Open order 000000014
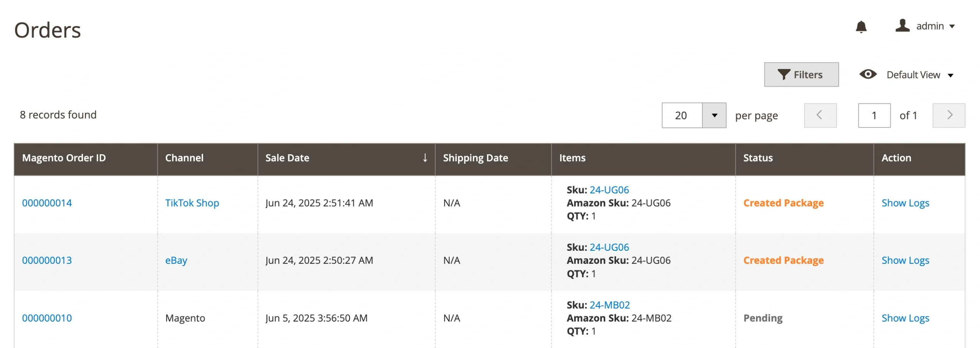This screenshot has height=348, width=980. click(x=47, y=203)
